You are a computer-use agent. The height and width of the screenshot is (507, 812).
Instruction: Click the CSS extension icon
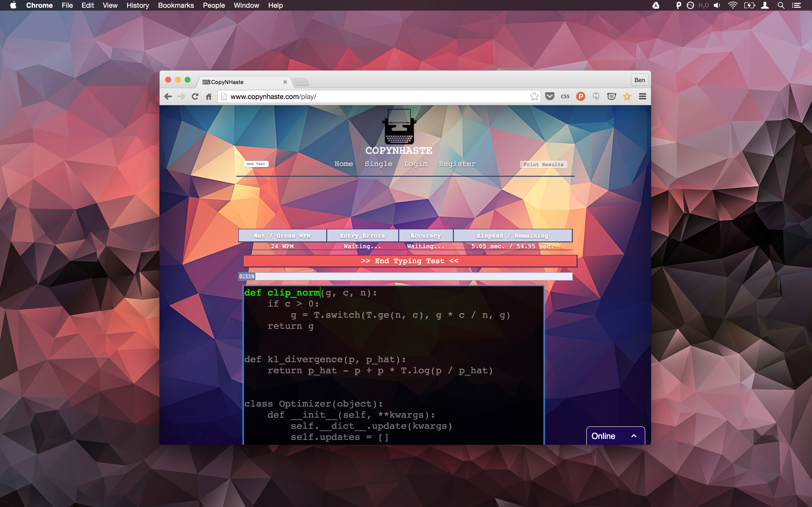click(565, 97)
